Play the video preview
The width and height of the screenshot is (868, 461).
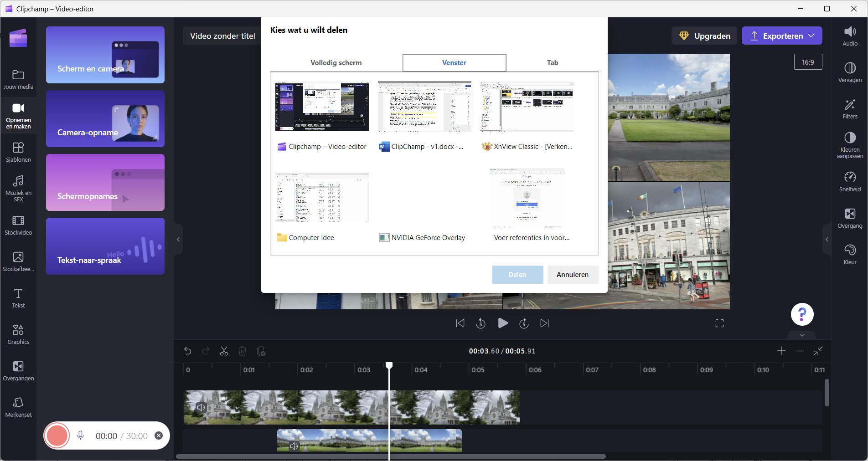502,323
